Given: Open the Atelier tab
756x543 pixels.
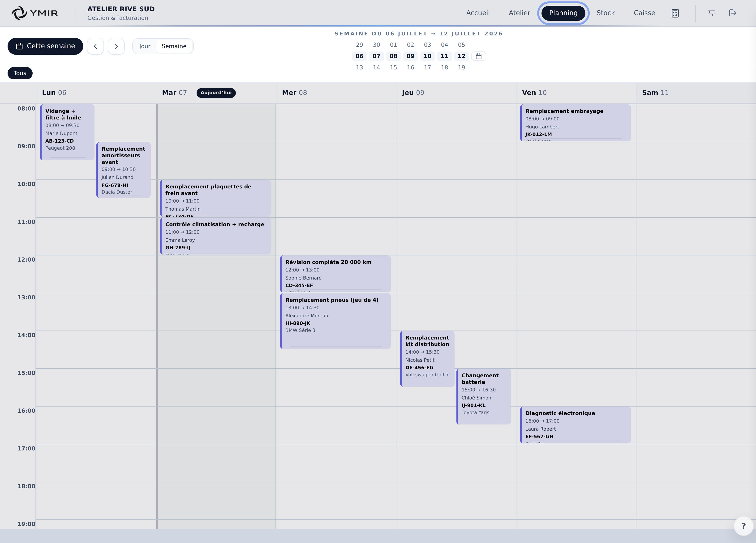Looking at the screenshot, I should pyautogui.click(x=519, y=13).
